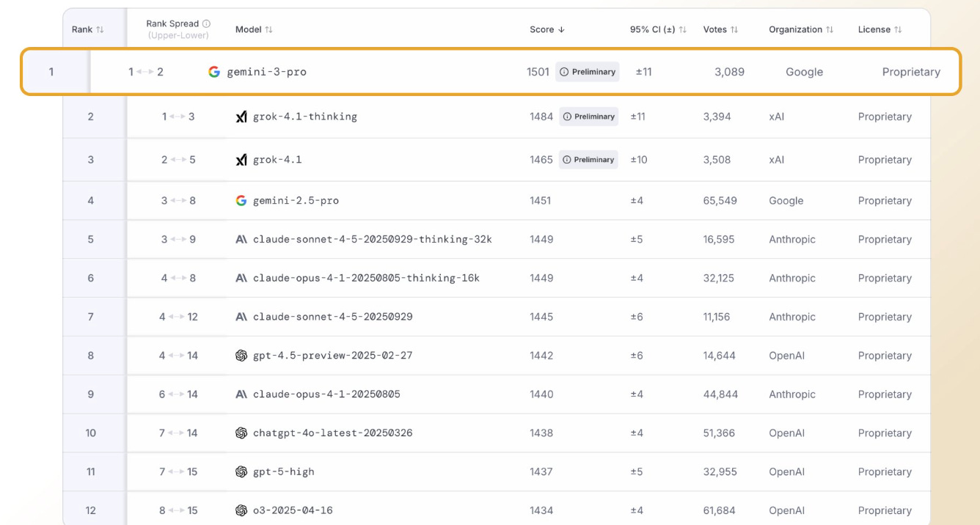Image resolution: width=980 pixels, height=525 pixels.
Task: Click Preliminary badge on the grok-4.1 row
Action: pyautogui.click(x=588, y=160)
